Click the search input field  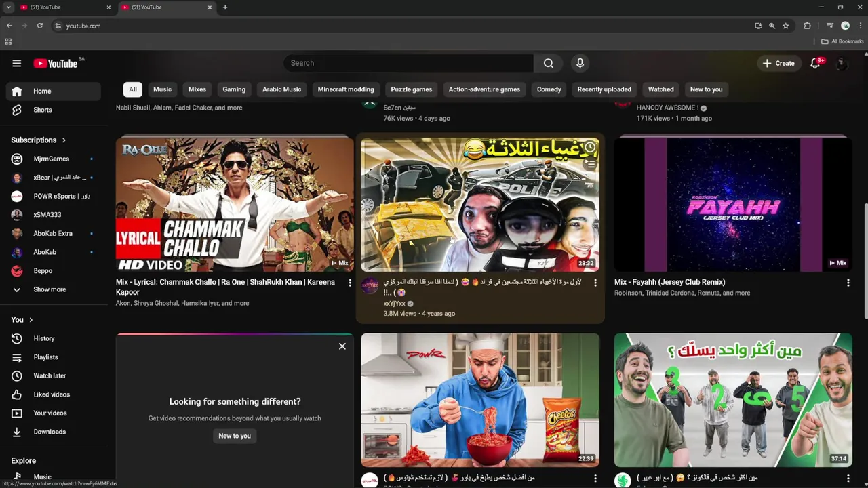point(408,63)
